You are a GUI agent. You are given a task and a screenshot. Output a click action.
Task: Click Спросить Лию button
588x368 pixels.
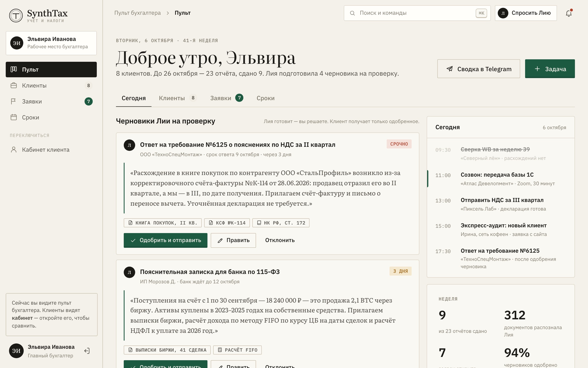526,13
